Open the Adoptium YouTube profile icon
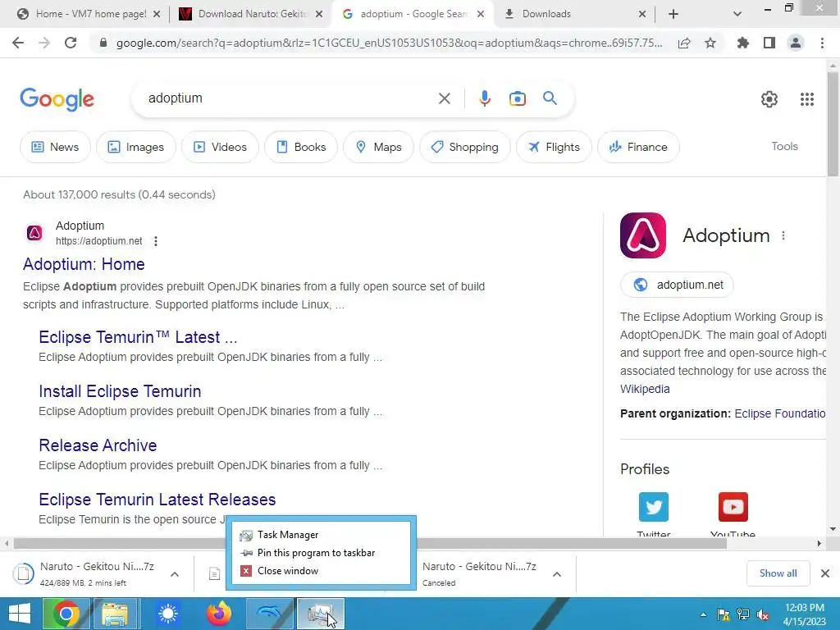Viewport: 840px width, 630px height. pos(733,507)
